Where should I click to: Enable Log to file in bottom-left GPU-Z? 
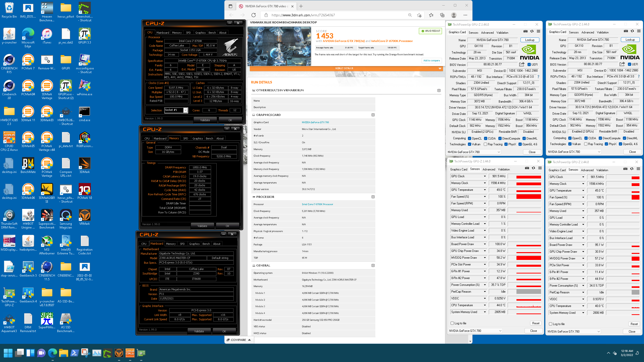452,323
